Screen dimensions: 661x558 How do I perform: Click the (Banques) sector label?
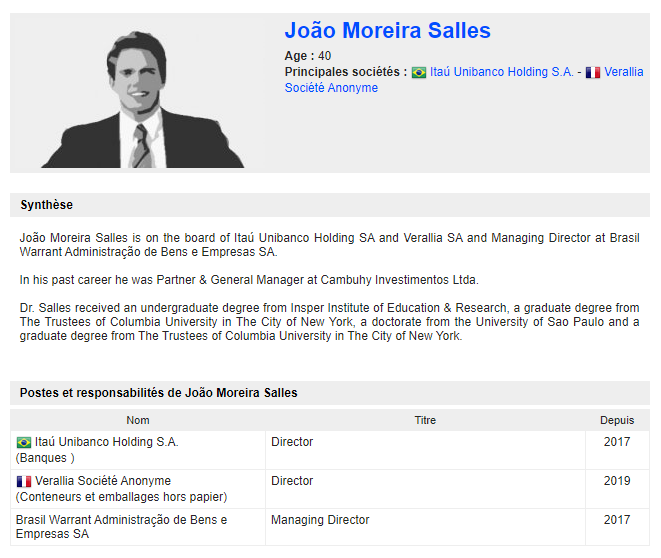[x=46, y=458]
